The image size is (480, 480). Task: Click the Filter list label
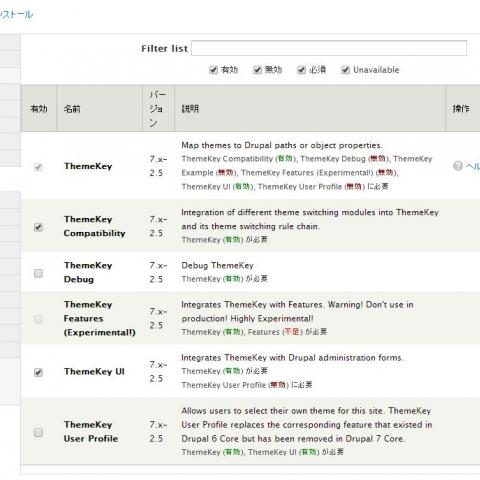pos(164,48)
